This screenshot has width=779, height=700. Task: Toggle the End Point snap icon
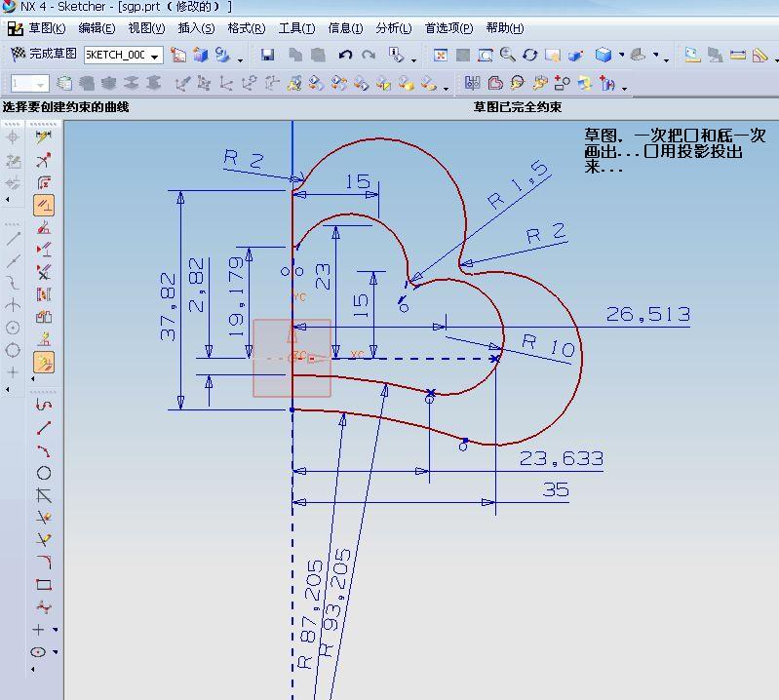pyautogui.click(x=14, y=239)
